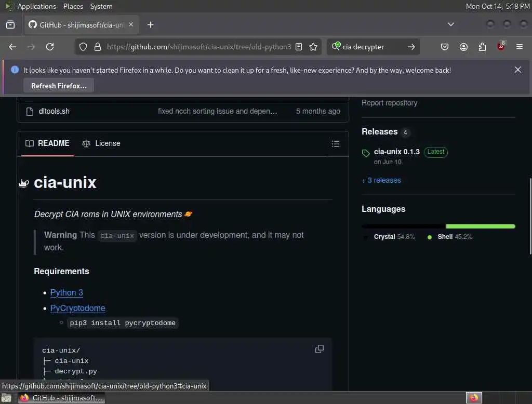Open the tracking protection shield icon
Viewport: 532px width, 404px height.
83,47
